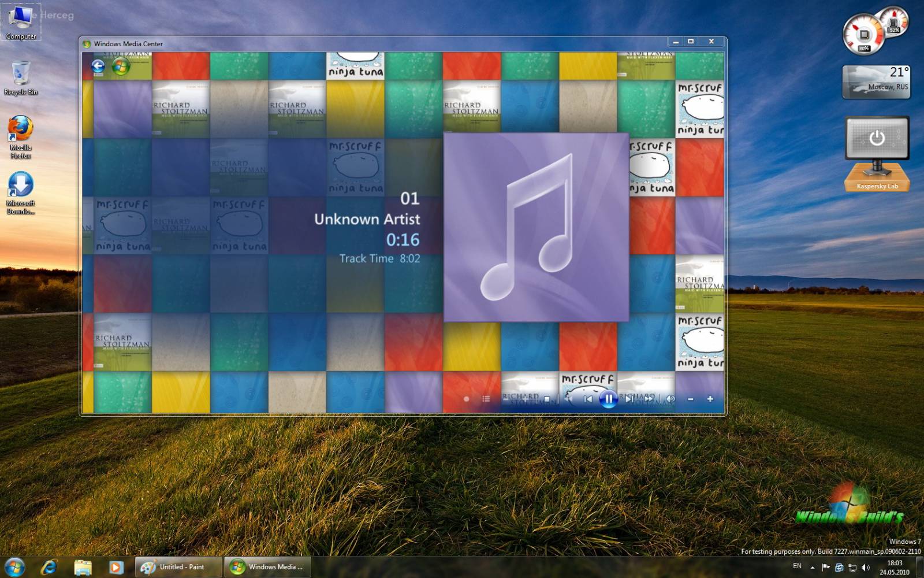Open the CPU meter gadget

tap(863, 34)
